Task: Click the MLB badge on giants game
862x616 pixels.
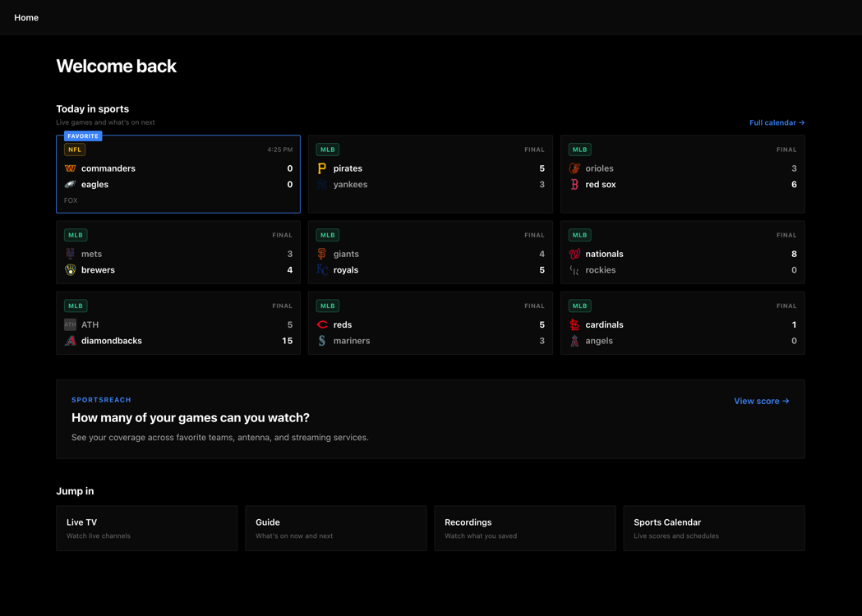Action: pos(328,235)
